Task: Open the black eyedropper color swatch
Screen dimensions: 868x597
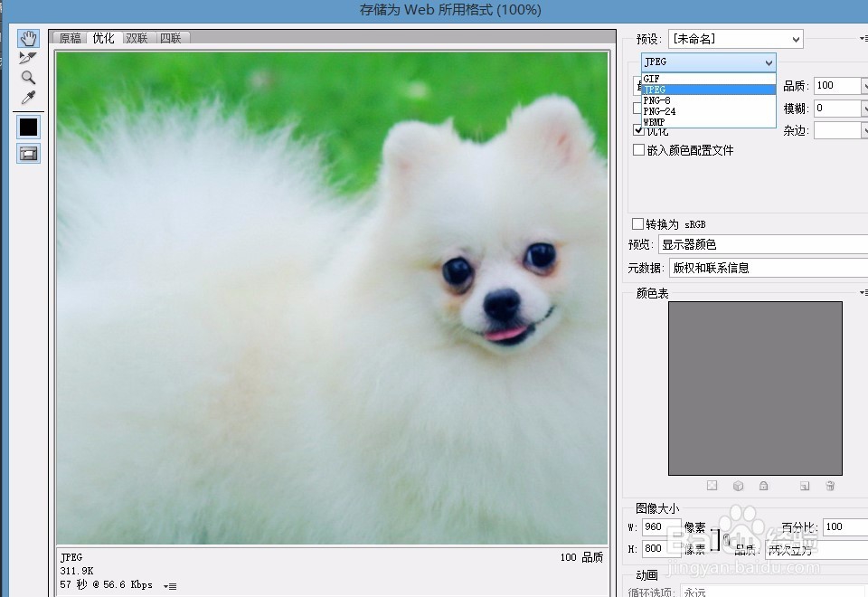Action: click(x=28, y=127)
